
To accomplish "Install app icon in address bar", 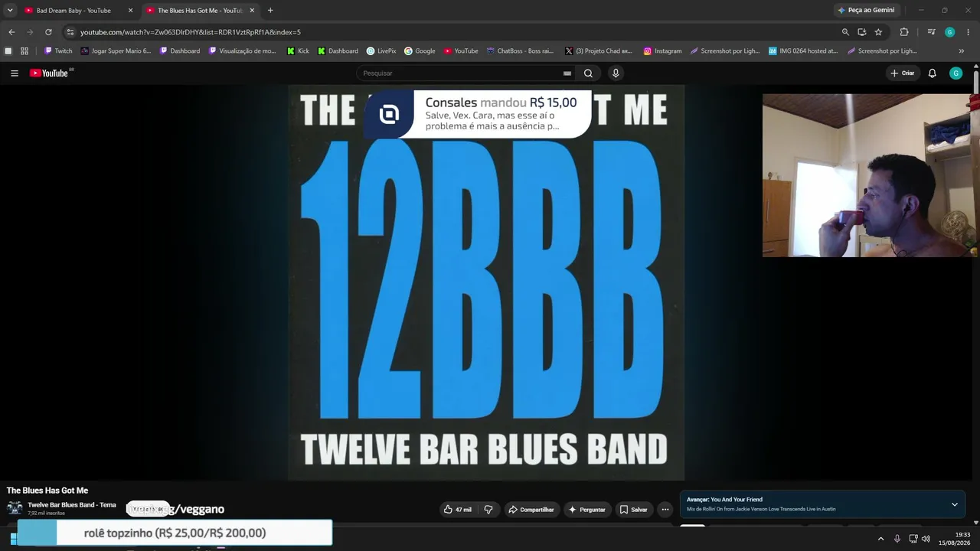I will pos(862,32).
